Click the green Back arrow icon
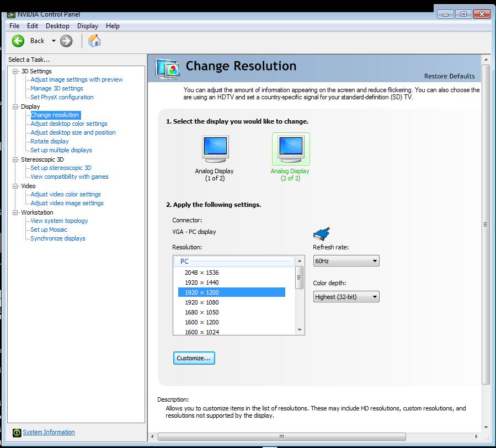 (x=18, y=41)
